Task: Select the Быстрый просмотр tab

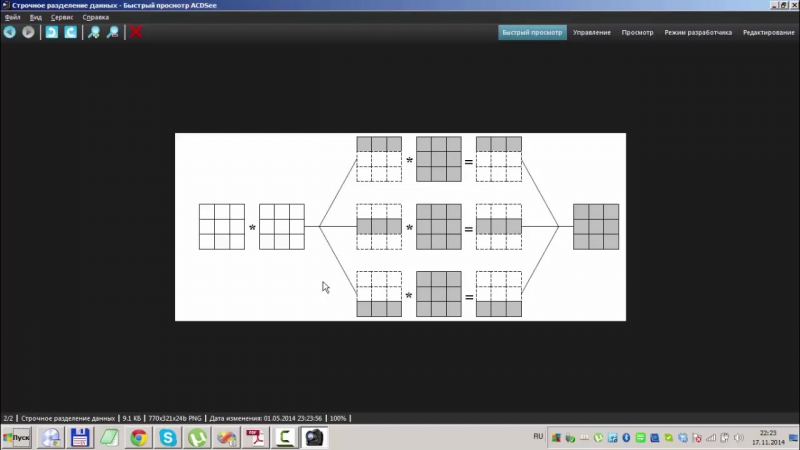Action: coord(533,32)
